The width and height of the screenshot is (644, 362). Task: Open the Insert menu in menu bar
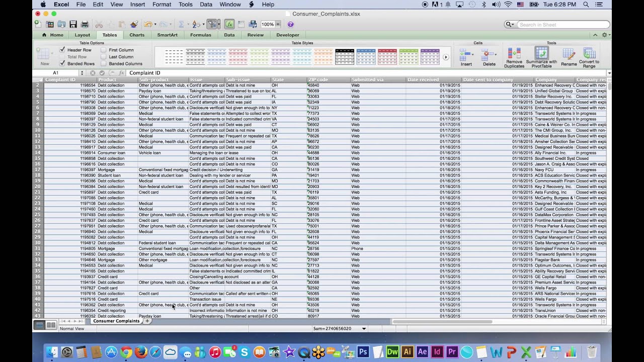click(x=137, y=5)
